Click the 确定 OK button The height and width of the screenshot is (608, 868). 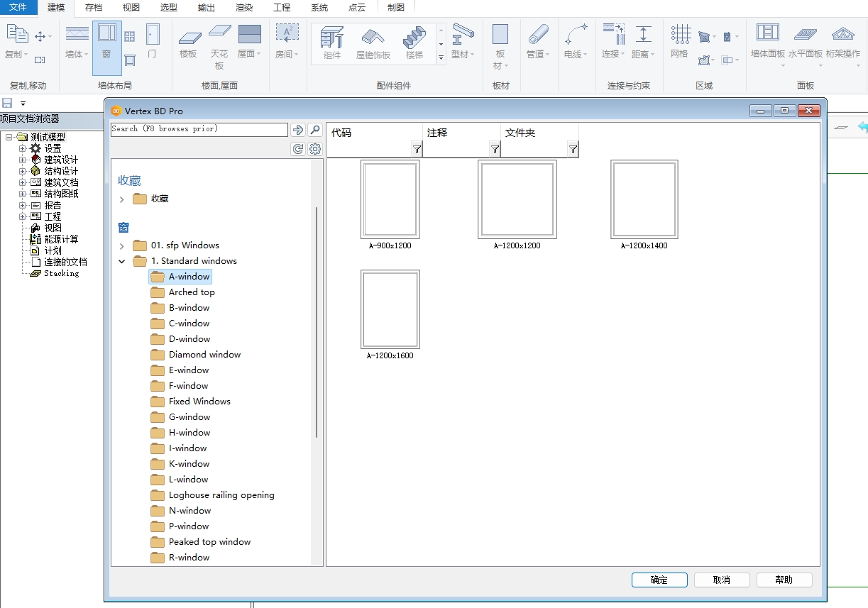pyautogui.click(x=659, y=580)
